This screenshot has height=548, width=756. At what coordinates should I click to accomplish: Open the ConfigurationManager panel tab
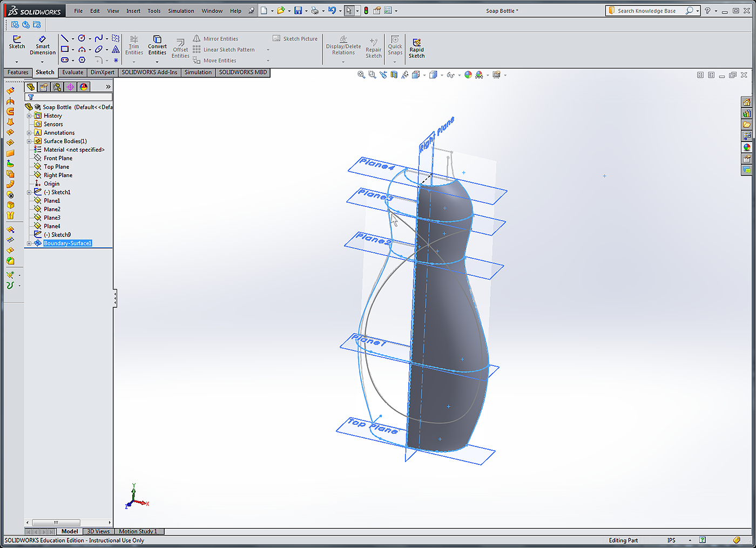57,87
